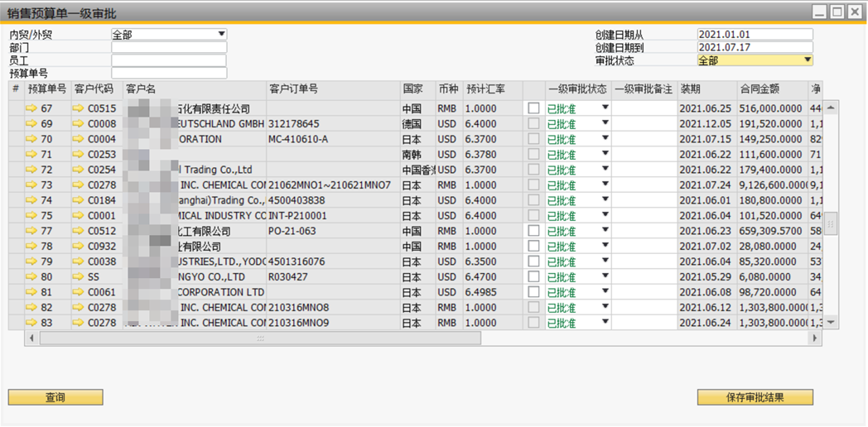The image size is (868, 427).
Task: Click the 创建日期从 date field
Action: pos(755,34)
